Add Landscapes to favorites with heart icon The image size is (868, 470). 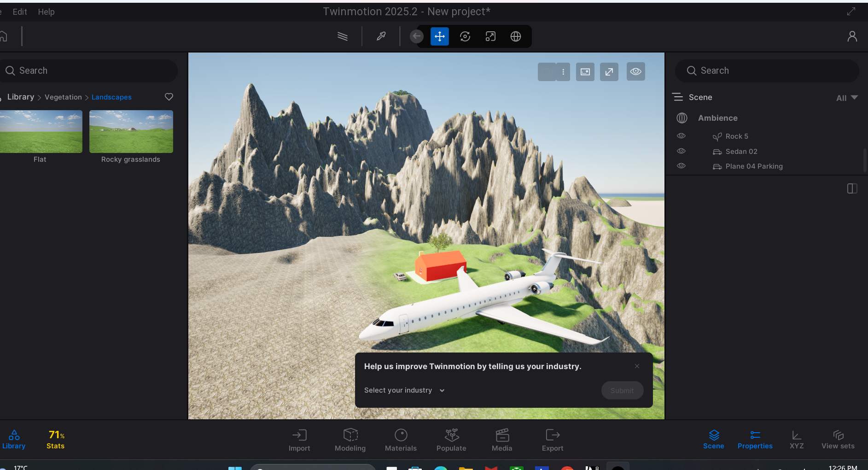point(169,97)
